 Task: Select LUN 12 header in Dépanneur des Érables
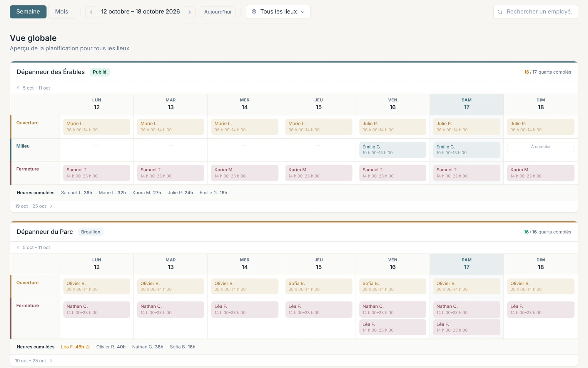point(97,105)
